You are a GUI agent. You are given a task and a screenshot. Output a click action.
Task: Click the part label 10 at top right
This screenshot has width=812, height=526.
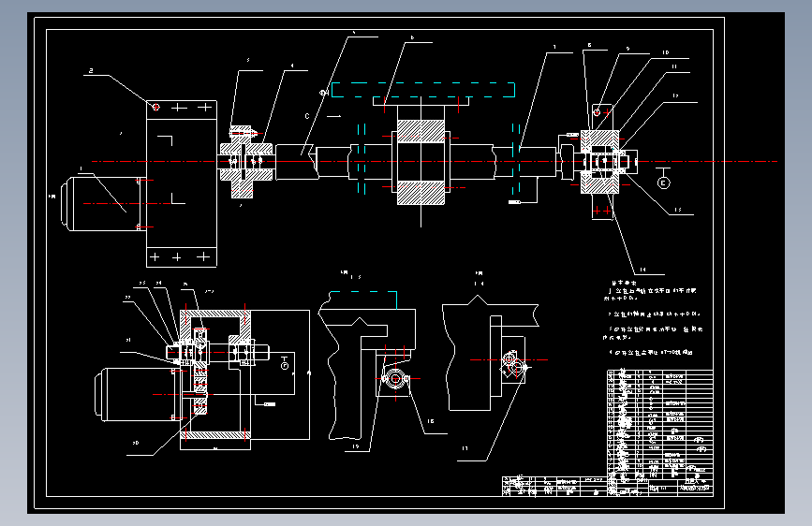(x=666, y=52)
